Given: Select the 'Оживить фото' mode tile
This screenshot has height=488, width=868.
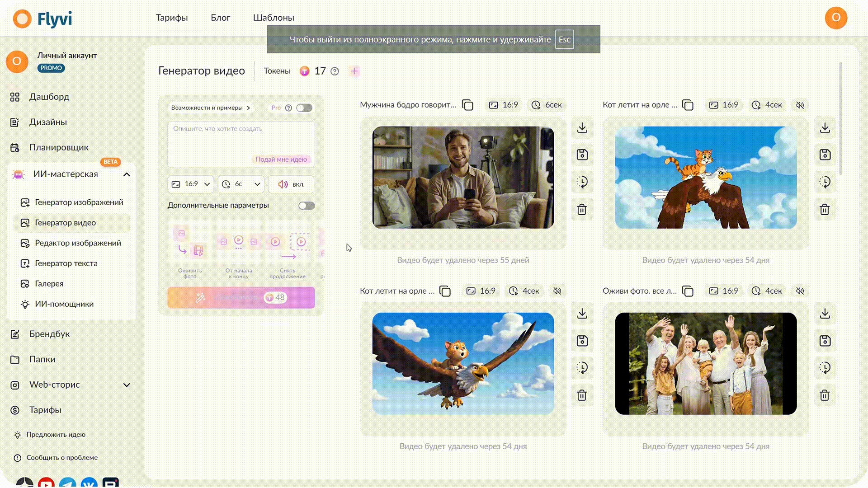Looking at the screenshot, I should pos(190,249).
